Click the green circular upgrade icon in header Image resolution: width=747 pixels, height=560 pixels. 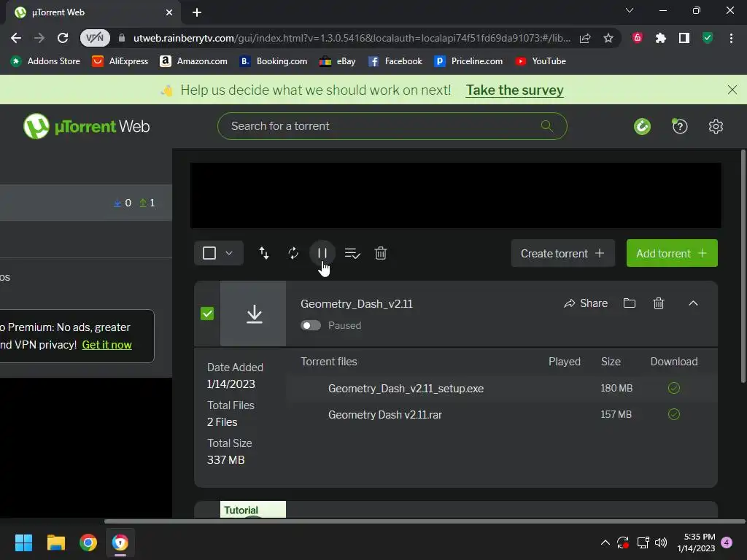(642, 126)
